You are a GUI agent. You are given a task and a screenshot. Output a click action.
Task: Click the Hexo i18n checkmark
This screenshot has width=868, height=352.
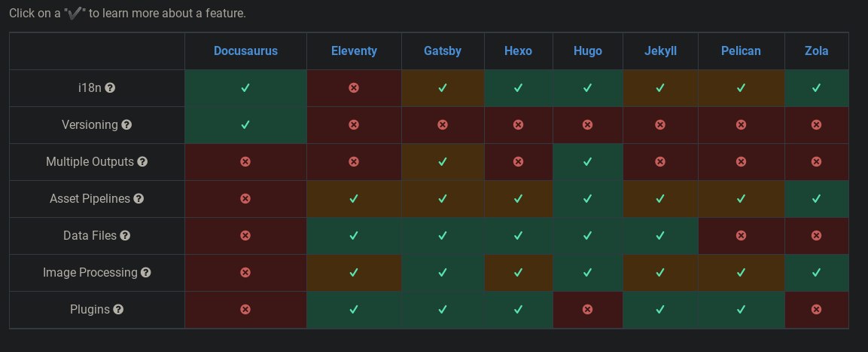click(x=518, y=87)
